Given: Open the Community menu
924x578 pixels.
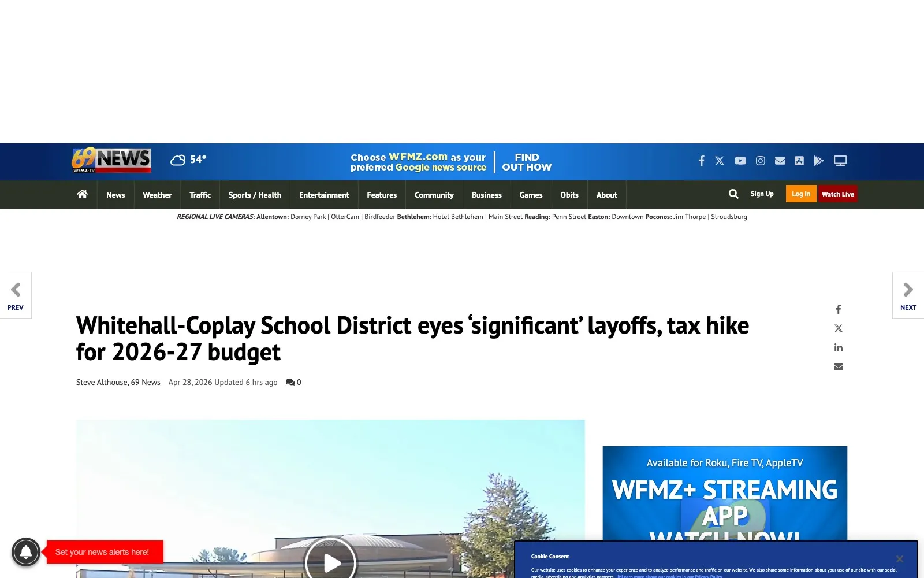Looking at the screenshot, I should coord(434,195).
